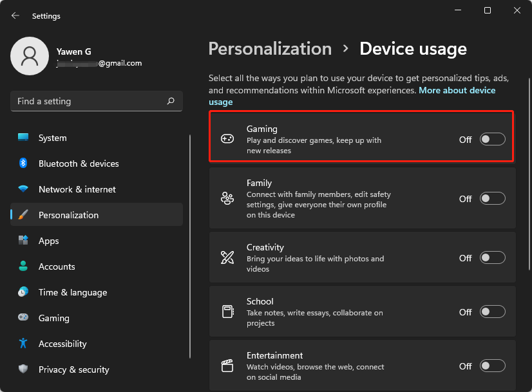Close the Settings window

coord(517,10)
